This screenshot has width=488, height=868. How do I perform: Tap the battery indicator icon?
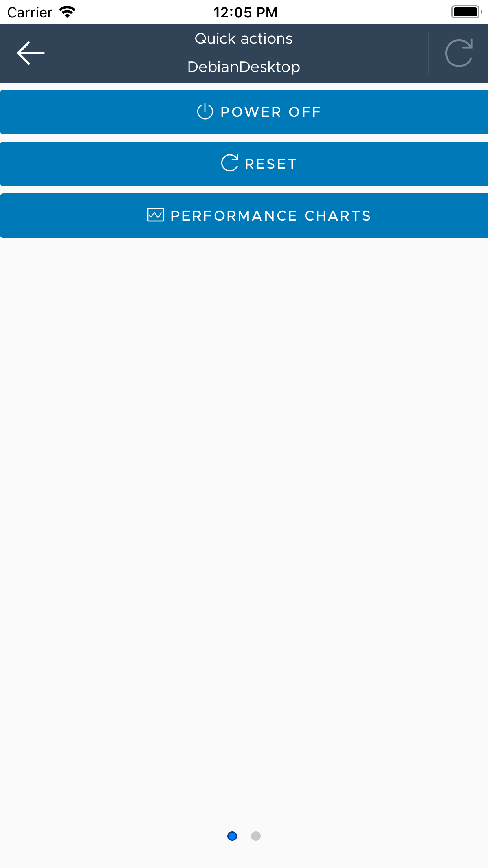tap(466, 12)
